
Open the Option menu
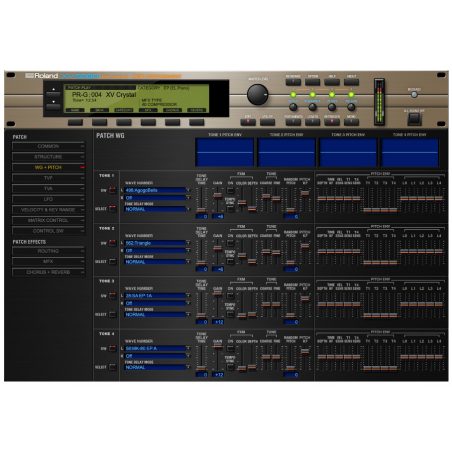(x=312, y=82)
